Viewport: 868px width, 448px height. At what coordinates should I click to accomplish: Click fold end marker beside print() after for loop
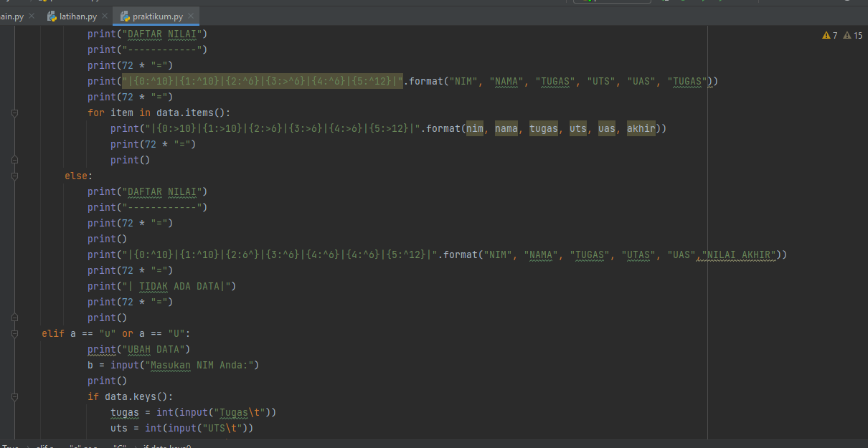pos(14,160)
